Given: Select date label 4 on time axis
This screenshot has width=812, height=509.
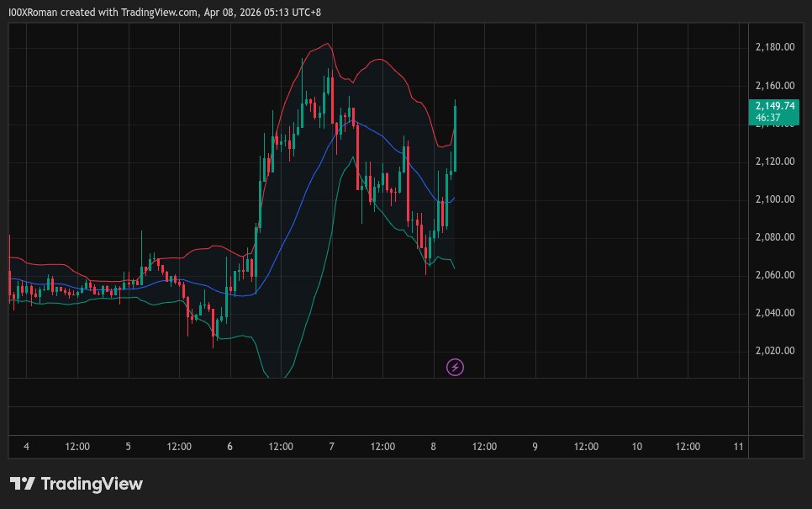Looking at the screenshot, I should 26,447.
